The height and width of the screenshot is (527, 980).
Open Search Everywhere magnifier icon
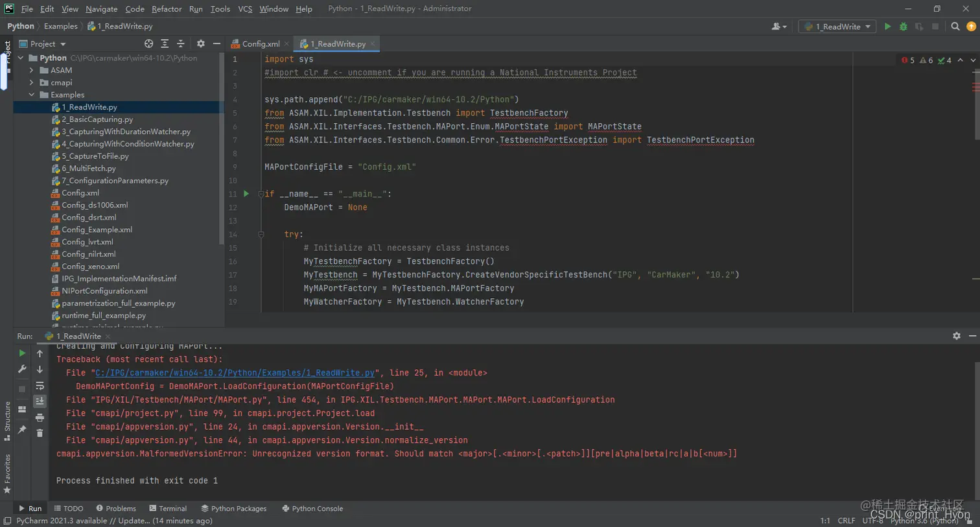coord(955,27)
